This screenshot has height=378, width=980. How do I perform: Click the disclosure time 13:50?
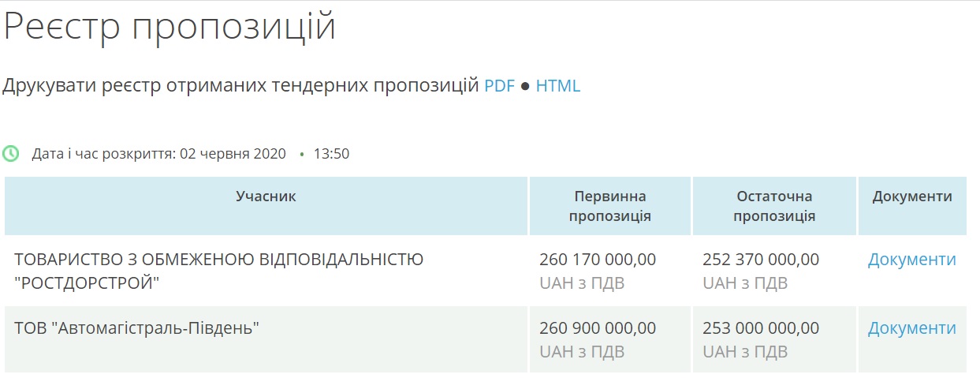point(331,154)
